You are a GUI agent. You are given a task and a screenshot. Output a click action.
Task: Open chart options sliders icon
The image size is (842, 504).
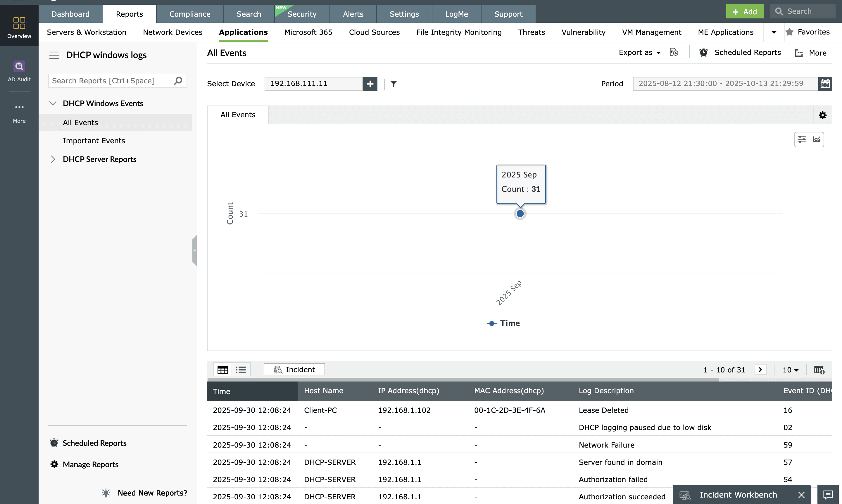pos(802,139)
